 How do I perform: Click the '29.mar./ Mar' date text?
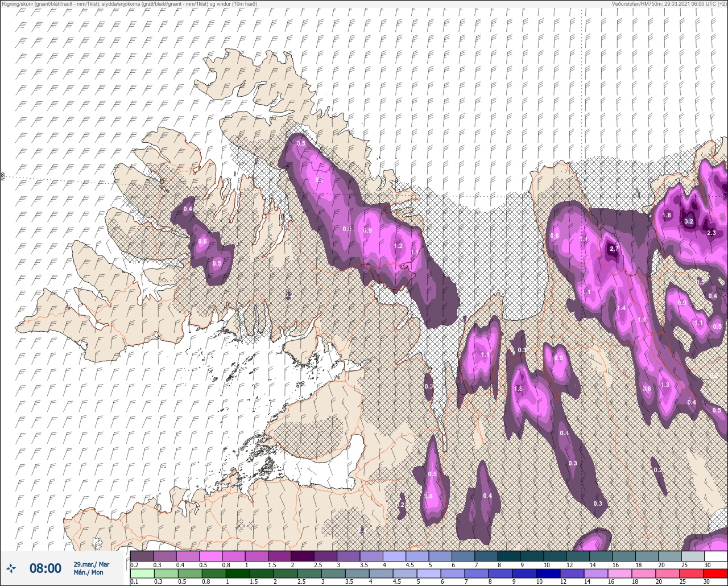(91, 564)
